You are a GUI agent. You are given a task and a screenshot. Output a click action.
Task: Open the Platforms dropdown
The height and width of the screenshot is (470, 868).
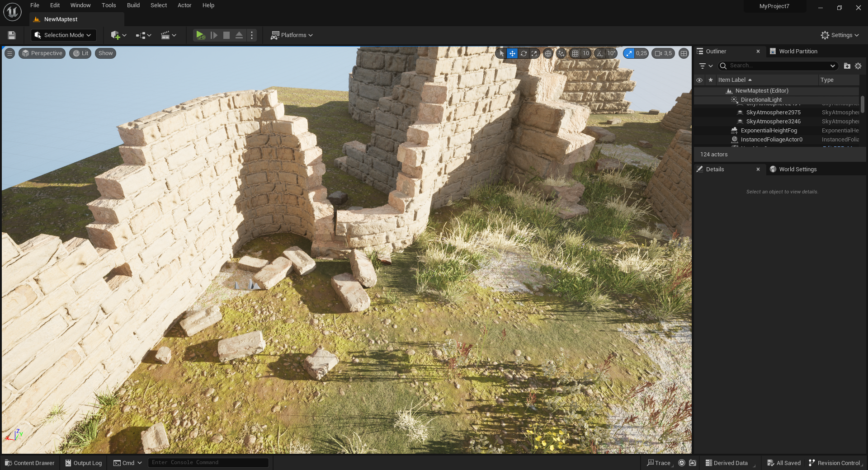(x=292, y=35)
